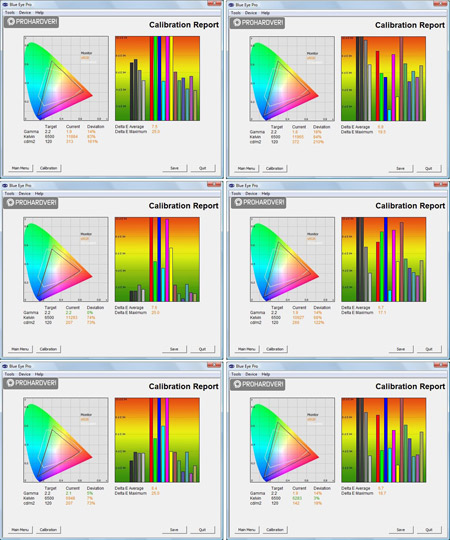Click Calibration in the bottom-left window
Screen dimensions: 450x540
pos(48,530)
